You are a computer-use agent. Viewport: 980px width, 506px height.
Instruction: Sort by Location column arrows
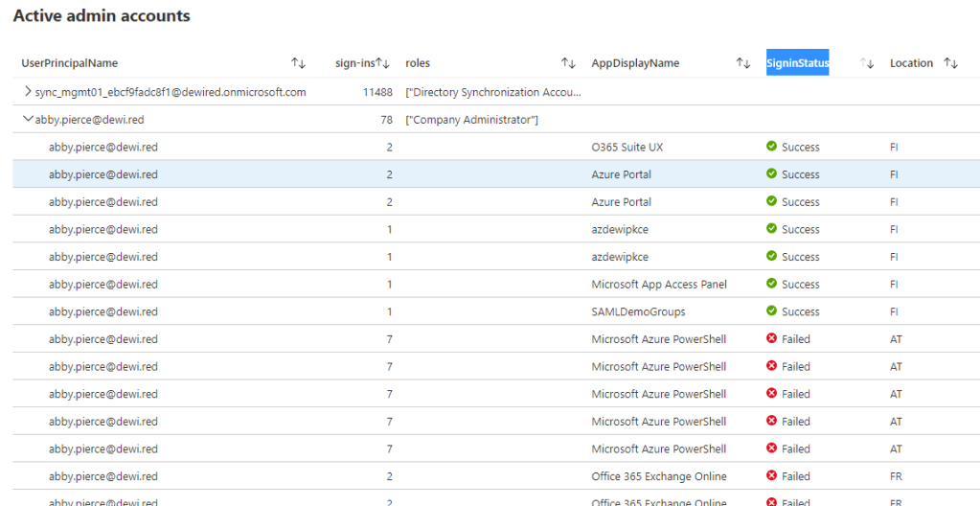coord(950,63)
